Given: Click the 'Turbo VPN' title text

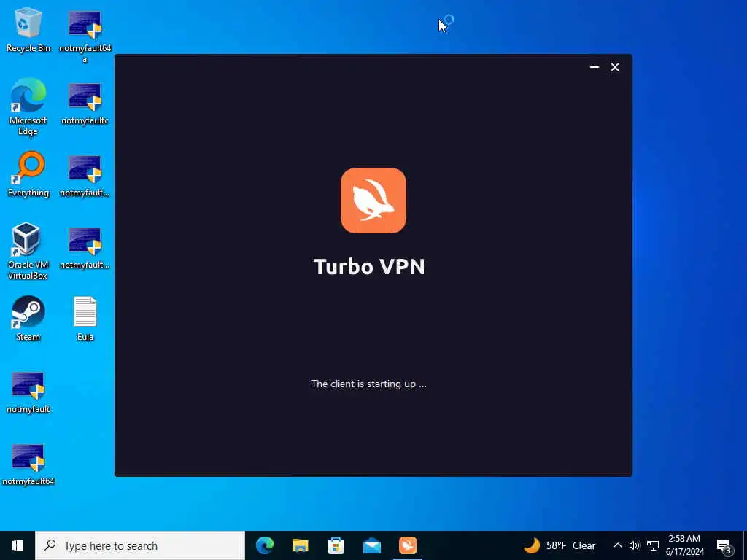Looking at the screenshot, I should [368, 266].
